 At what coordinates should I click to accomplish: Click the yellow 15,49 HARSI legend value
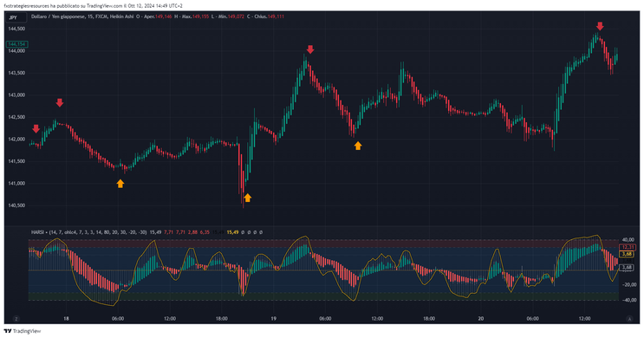(232, 232)
